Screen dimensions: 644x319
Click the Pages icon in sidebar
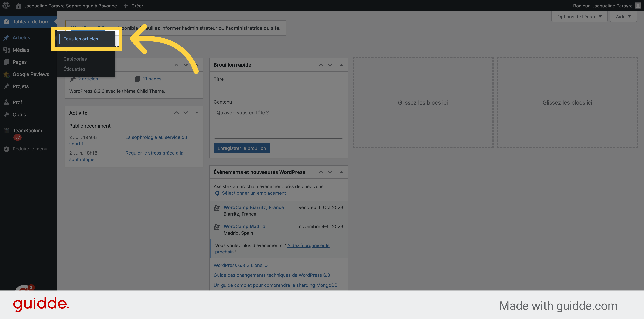click(7, 62)
